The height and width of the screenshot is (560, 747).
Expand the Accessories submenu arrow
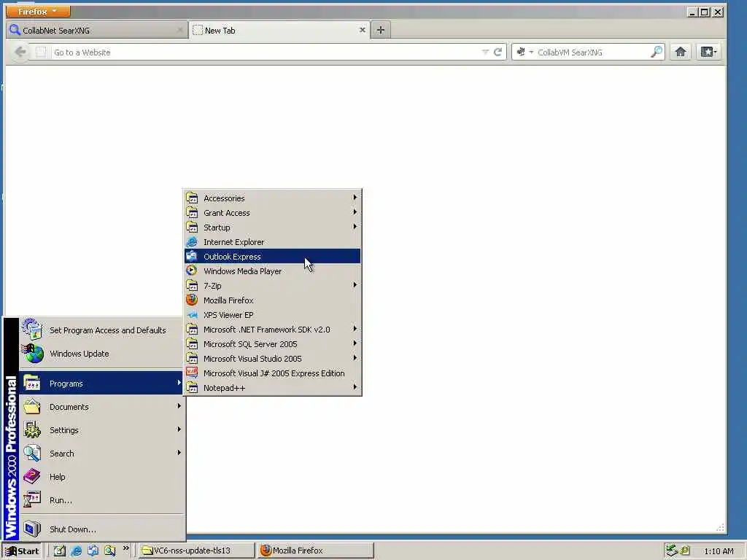tap(355, 197)
